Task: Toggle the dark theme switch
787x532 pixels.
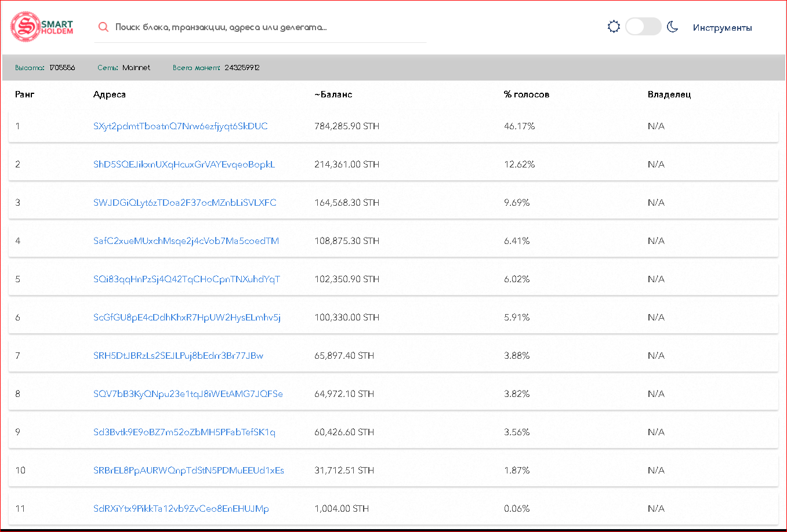Action: (x=643, y=27)
